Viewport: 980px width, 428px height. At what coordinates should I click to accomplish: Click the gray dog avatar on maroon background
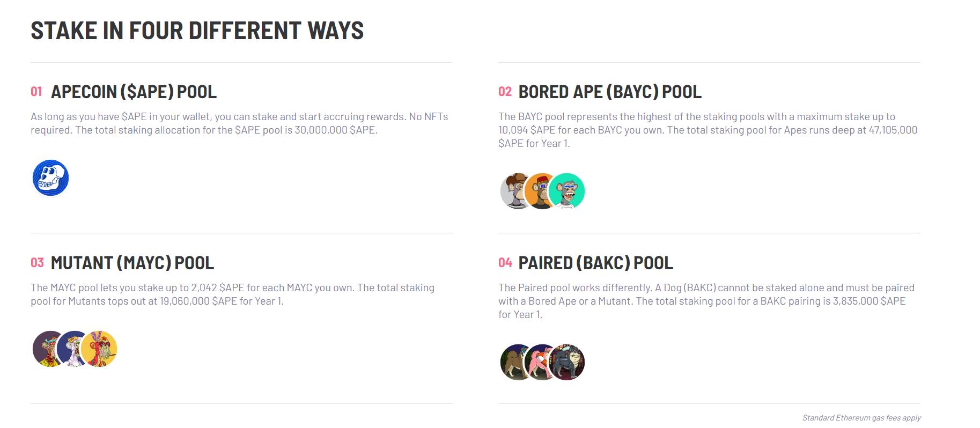point(569,362)
